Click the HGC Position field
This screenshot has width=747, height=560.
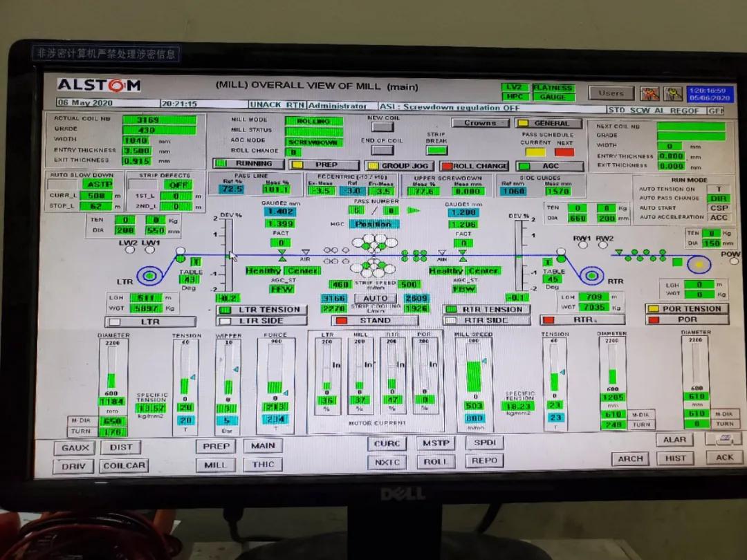(374, 224)
